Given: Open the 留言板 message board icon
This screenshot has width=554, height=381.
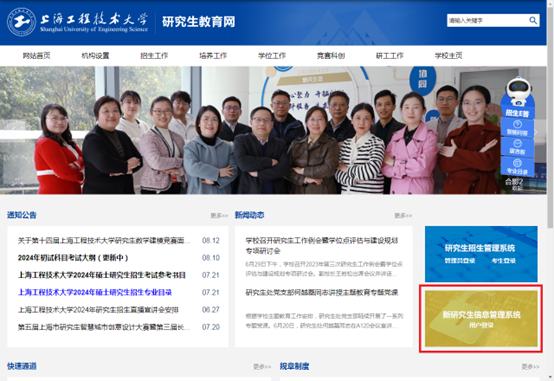Looking at the screenshot, I should 517,147.
